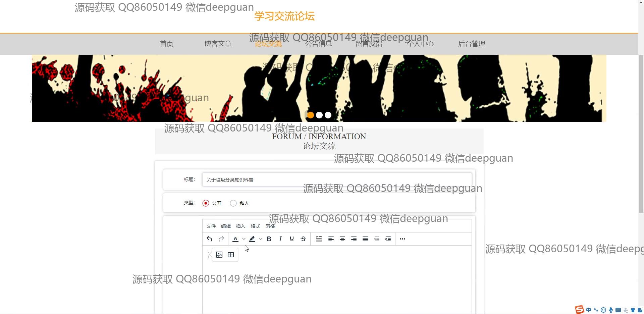644x314 pixels.
Task: Open the 论坛交流 navigation tab
Action: tap(268, 44)
